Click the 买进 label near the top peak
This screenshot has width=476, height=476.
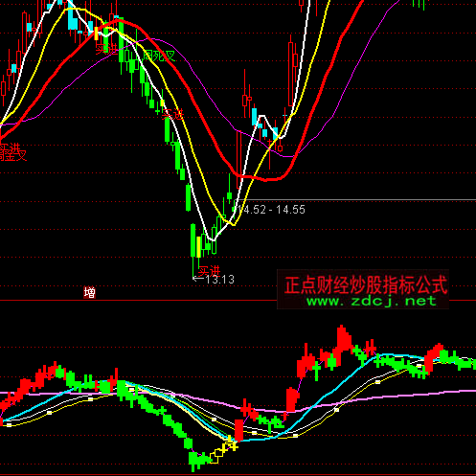(x=106, y=49)
